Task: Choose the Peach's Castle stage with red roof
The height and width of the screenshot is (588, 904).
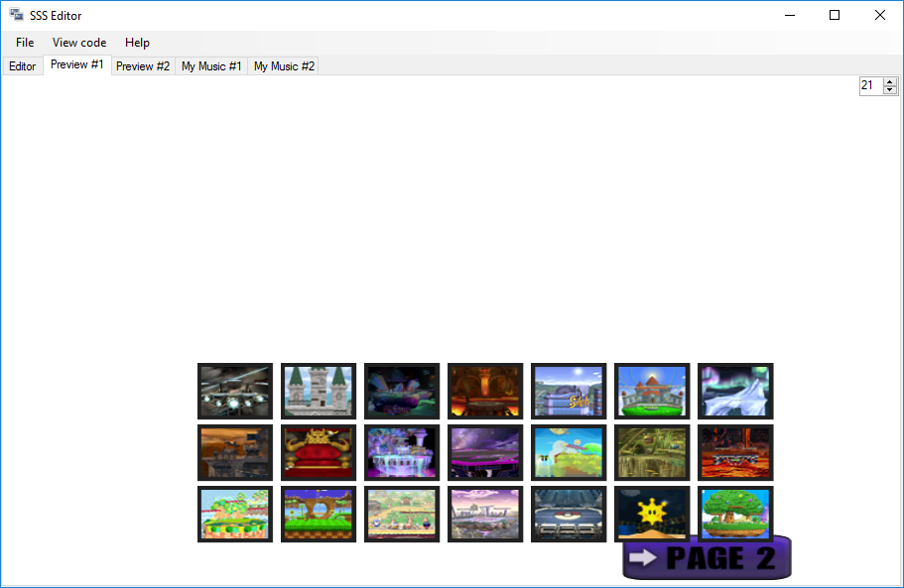Action: point(652,391)
